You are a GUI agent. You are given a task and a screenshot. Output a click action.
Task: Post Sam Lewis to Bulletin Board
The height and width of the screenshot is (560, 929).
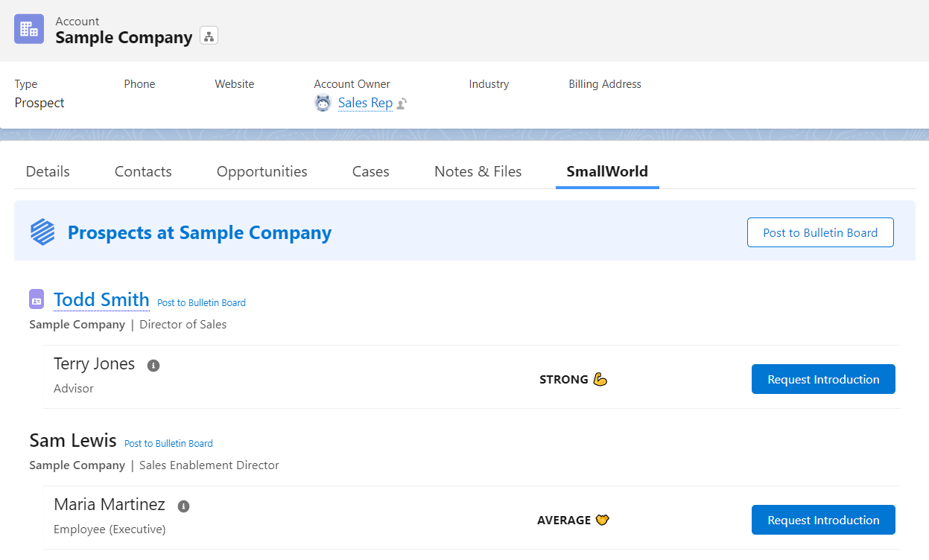click(x=168, y=443)
